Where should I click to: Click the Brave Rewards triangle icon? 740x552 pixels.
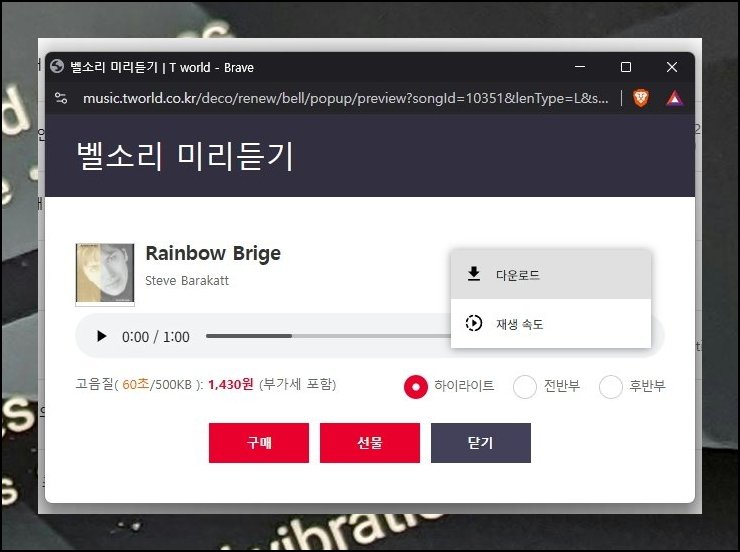click(675, 98)
